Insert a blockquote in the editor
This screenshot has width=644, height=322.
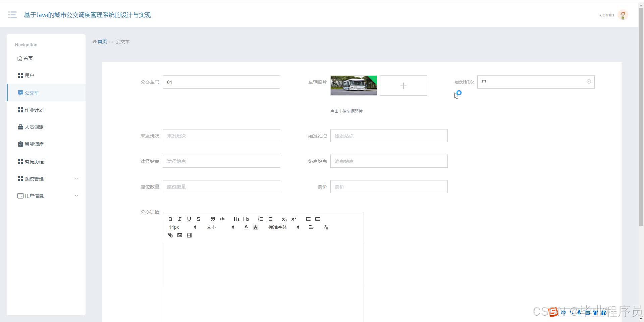(x=213, y=219)
